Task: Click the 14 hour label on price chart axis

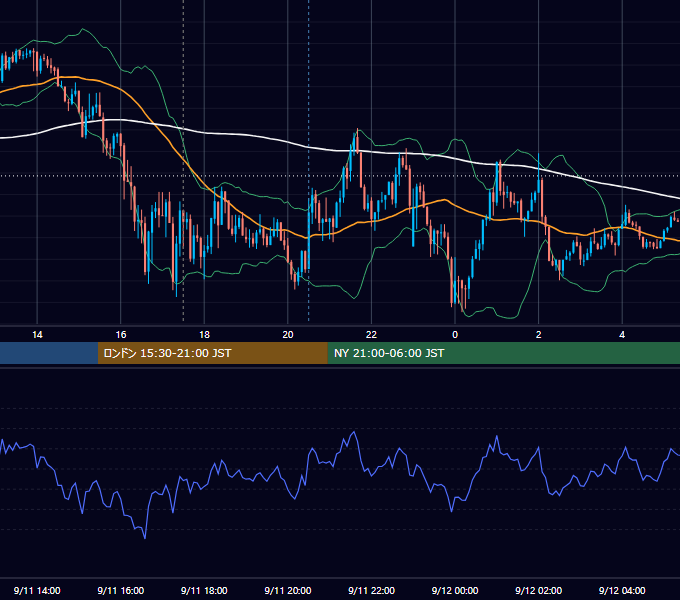Action: [37, 335]
